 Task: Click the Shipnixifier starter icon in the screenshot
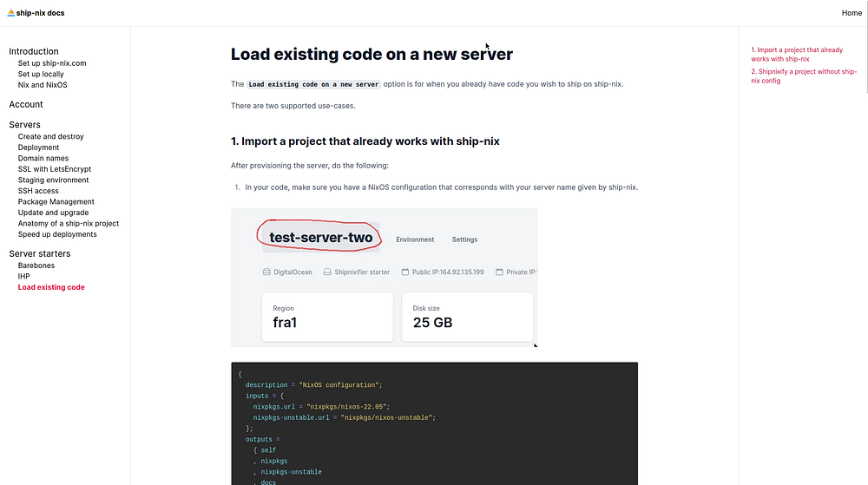pyautogui.click(x=327, y=272)
